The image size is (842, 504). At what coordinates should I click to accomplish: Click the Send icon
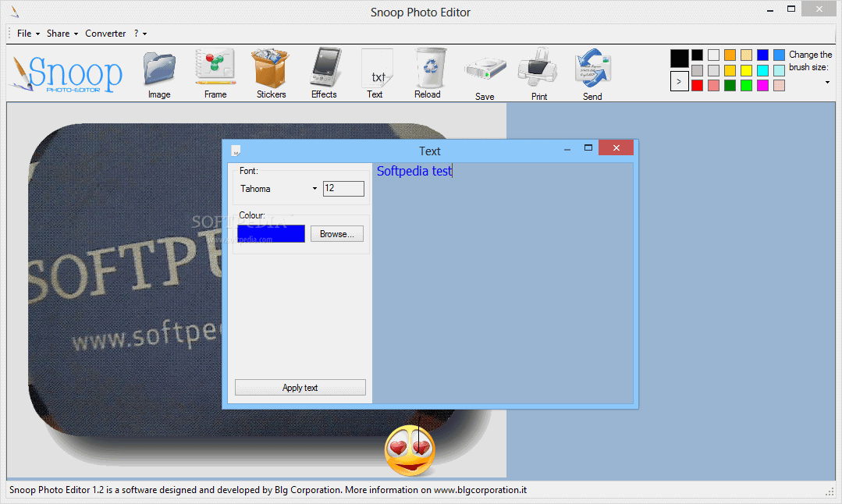tap(593, 68)
